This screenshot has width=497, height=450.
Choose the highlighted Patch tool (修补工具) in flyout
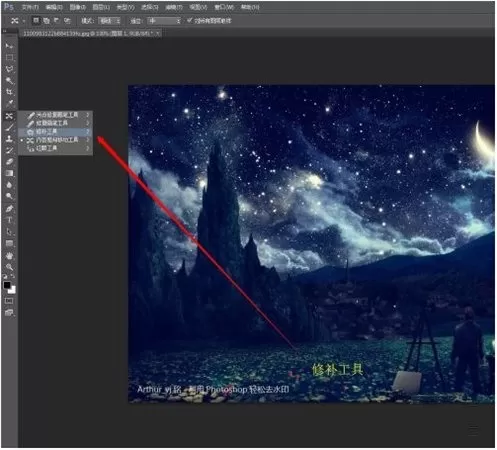point(55,132)
